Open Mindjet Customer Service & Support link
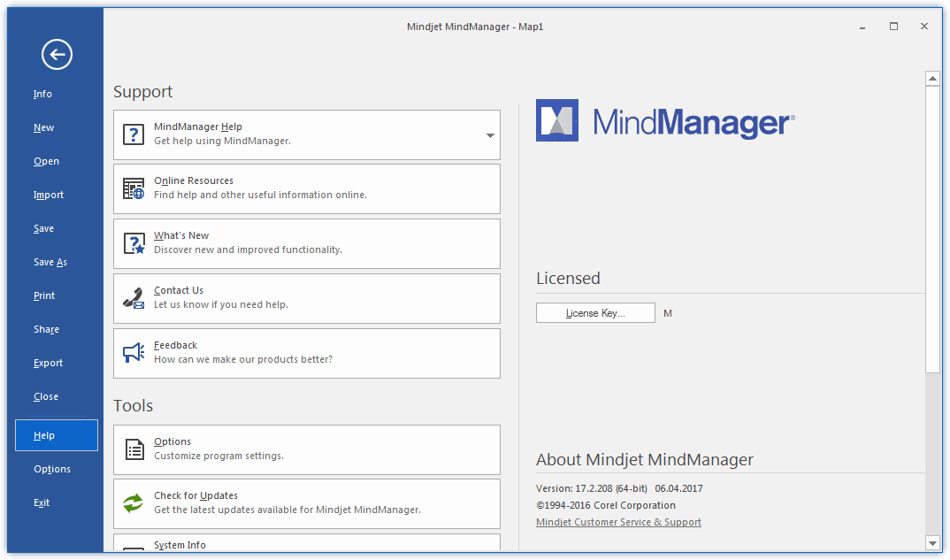The image size is (950, 560). (x=618, y=522)
